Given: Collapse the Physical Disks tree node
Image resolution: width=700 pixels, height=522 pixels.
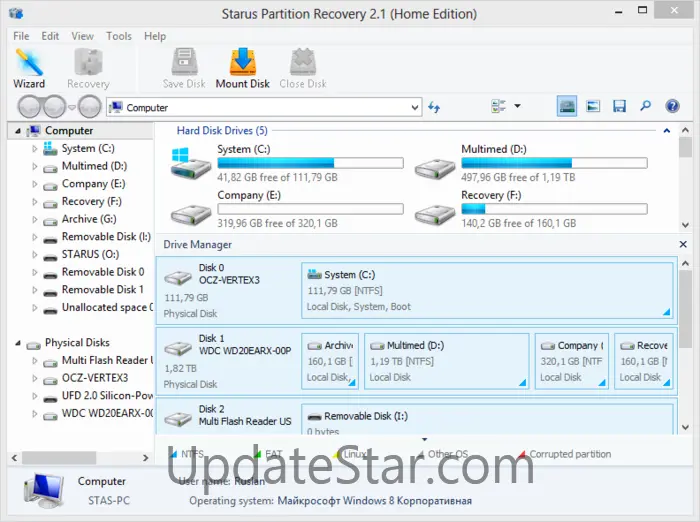Looking at the screenshot, I should tap(17, 343).
